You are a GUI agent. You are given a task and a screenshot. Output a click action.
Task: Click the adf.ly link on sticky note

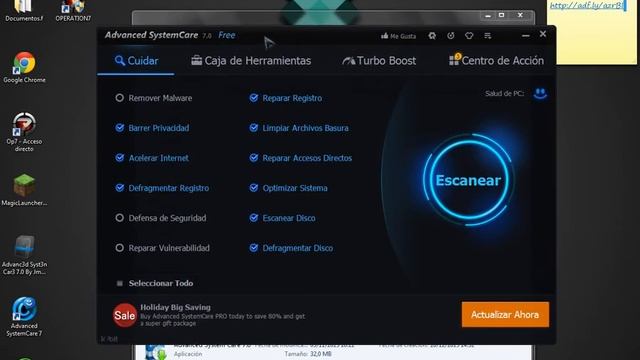pyautogui.click(x=586, y=5)
